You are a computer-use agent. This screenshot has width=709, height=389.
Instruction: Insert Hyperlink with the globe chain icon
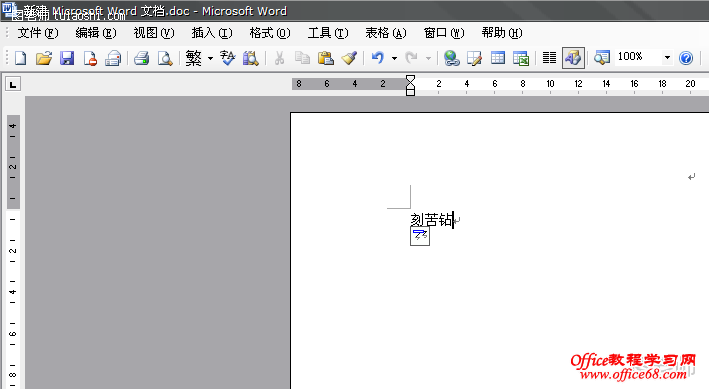point(451,58)
